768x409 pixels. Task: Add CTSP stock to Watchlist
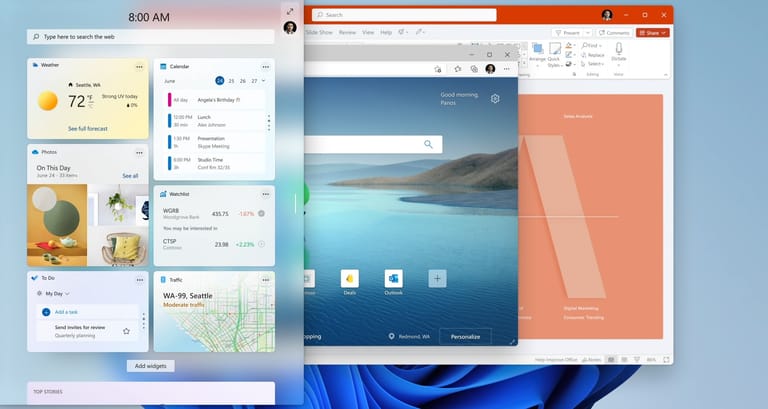(262, 244)
